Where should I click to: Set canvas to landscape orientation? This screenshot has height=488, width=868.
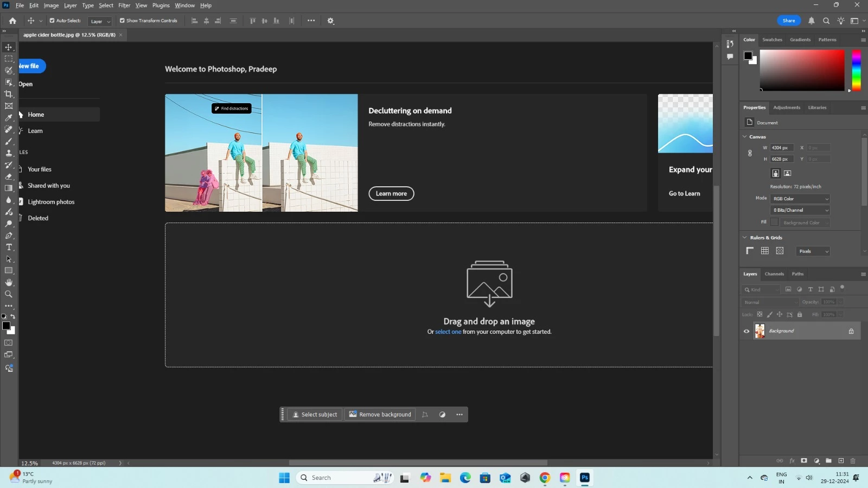click(788, 173)
